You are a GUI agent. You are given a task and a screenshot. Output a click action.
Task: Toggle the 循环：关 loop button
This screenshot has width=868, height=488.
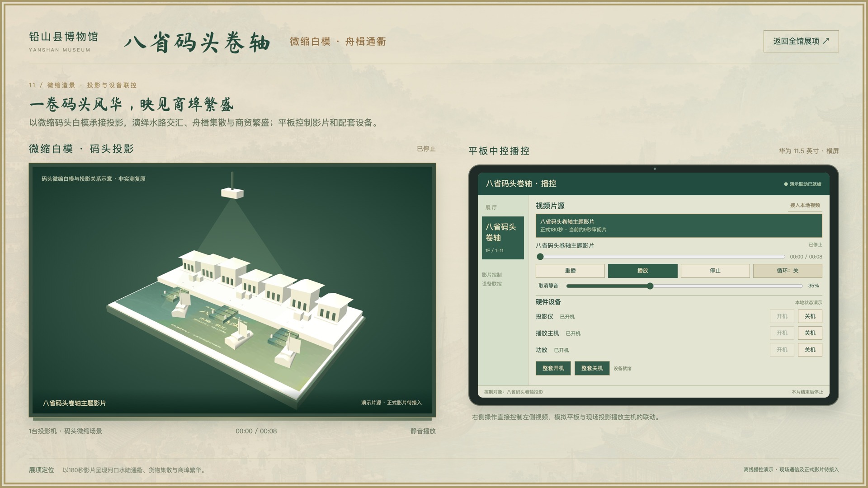click(788, 271)
